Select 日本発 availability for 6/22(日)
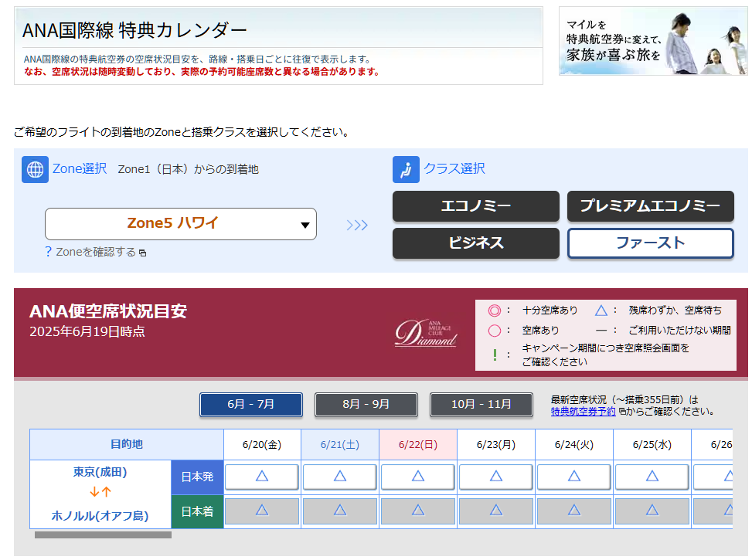752x560 pixels. [418, 477]
